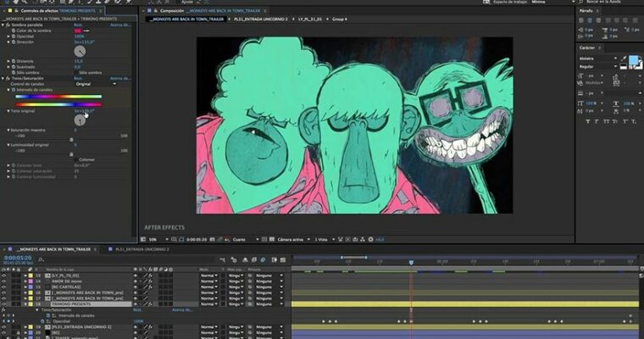
Task: Open the 1 Vista layout dropdown
Action: [325, 239]
